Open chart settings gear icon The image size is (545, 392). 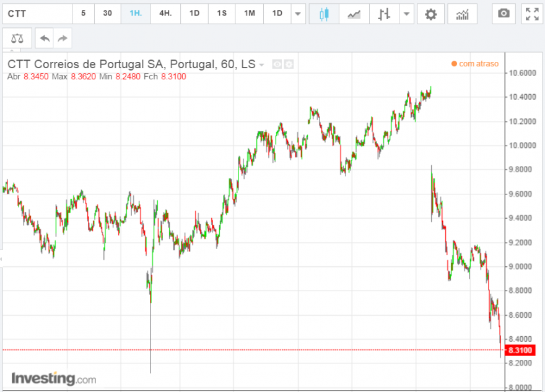[430, 14]
